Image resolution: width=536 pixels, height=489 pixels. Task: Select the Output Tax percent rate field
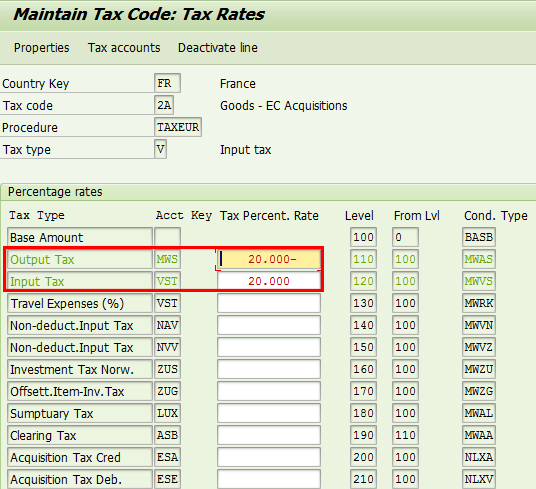click(269, 259)
